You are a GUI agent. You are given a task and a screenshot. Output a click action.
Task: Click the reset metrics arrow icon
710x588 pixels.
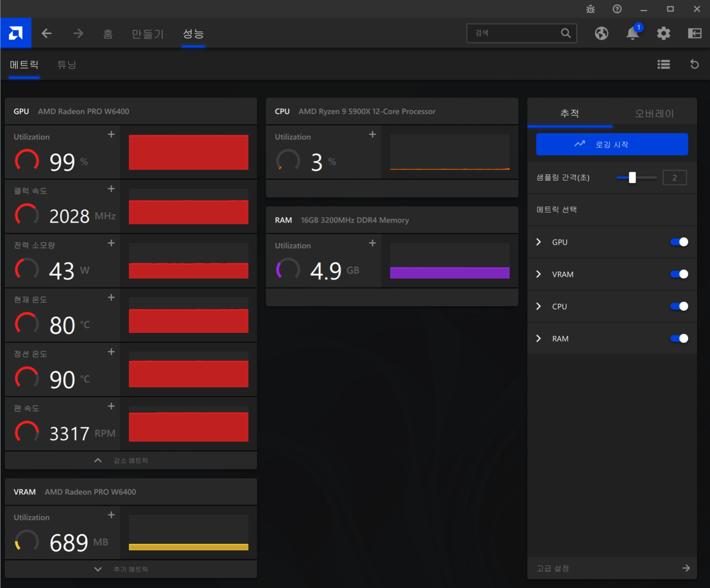(694, 64)
